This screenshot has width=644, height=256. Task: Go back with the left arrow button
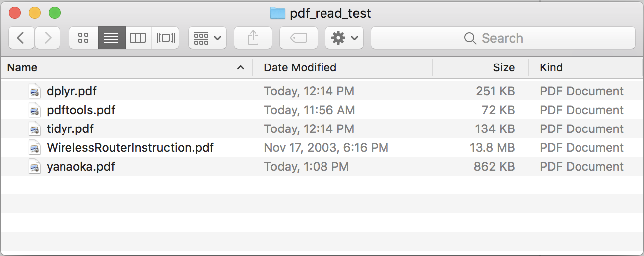pos(21,38)
